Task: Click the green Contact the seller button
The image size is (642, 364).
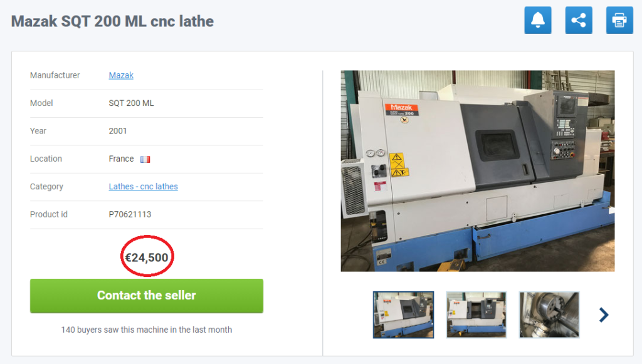Action: [x=147, y=296]
